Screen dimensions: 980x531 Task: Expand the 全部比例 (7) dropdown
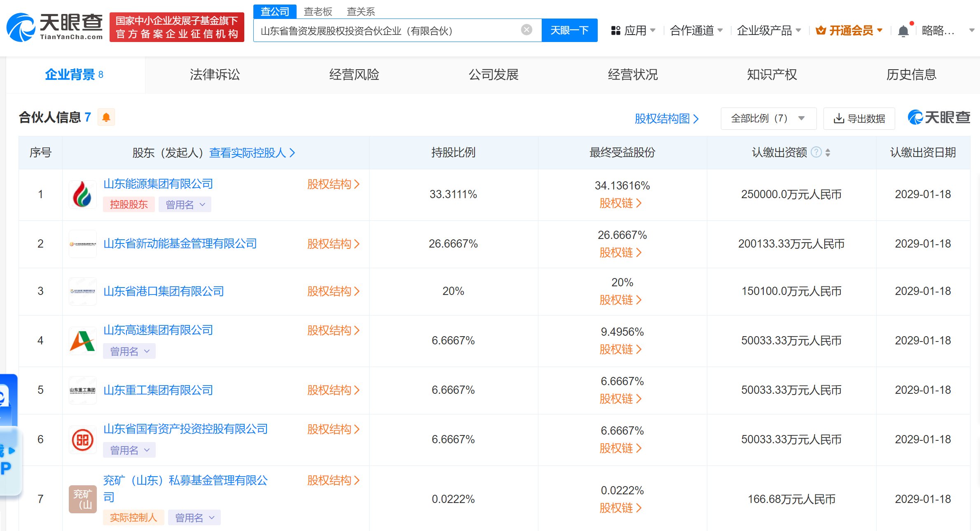(768, 119)
